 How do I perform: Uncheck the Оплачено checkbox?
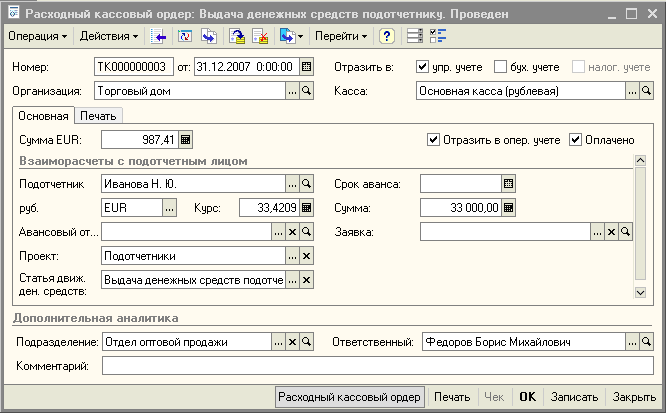576,139
